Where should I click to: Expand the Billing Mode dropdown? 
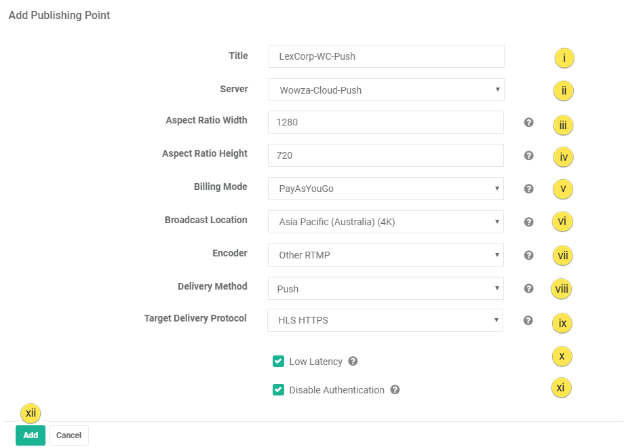386,188
